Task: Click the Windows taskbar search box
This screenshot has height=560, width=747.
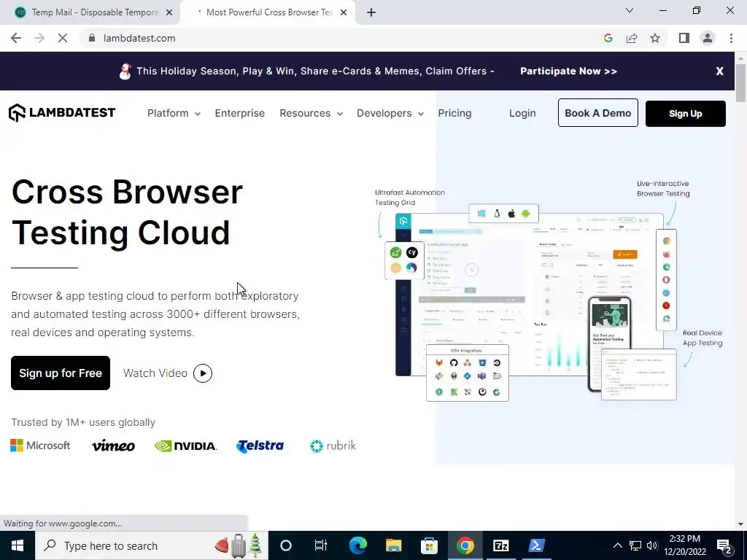Action: [152, 545]
